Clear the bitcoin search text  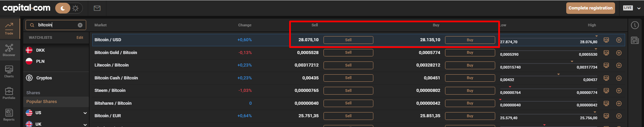coord(80,25)
